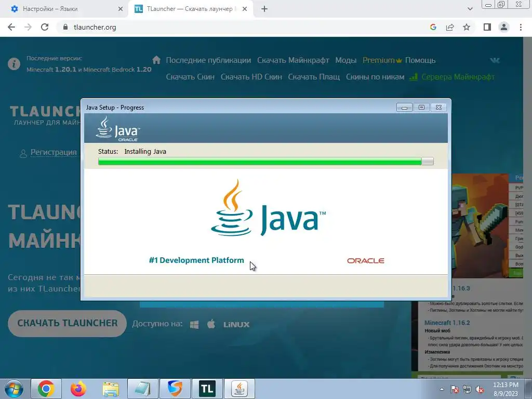This screenshot has width=532, height=399.
Task: Maximize the Java Setup window
Action: pyautogui.click(x=421, y=107)
